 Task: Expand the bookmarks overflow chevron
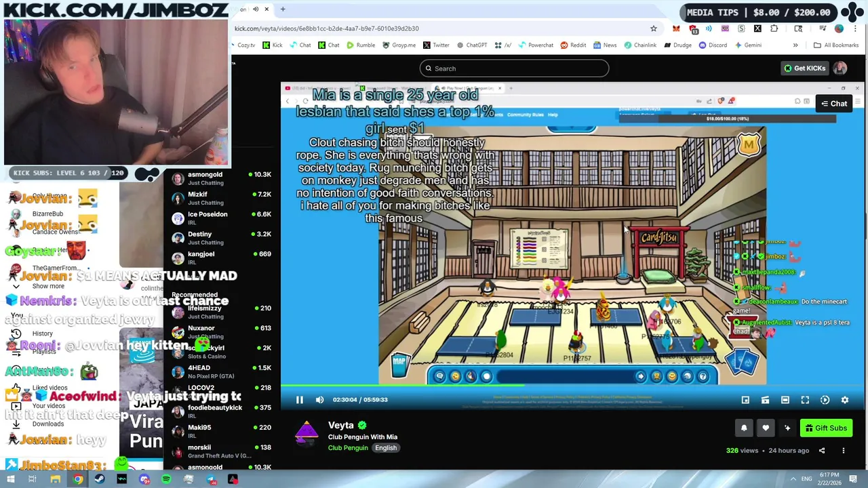pyautogui.click(x=795, y=45)
